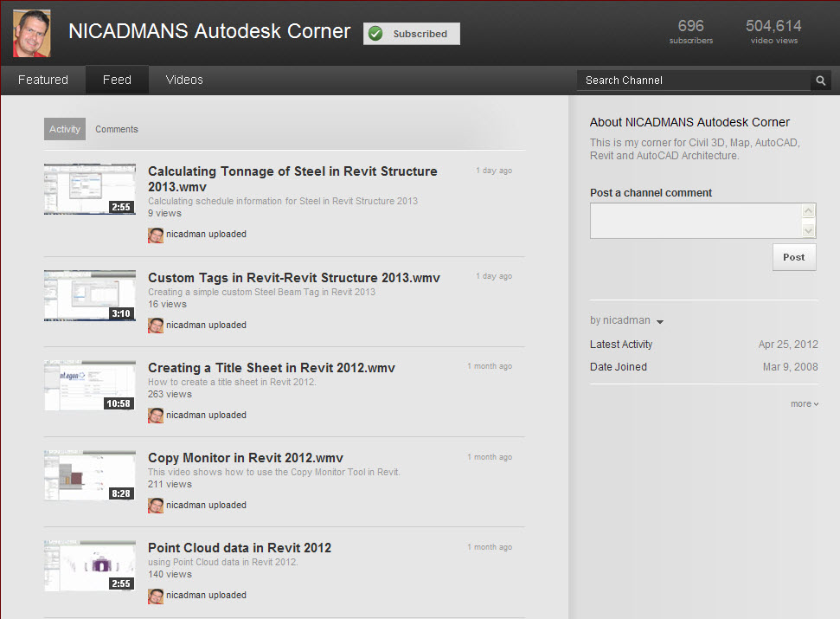Click nicadman avatar under Custom Tags video
Screen dimensions: 840x619
click(x=156, y=326)
